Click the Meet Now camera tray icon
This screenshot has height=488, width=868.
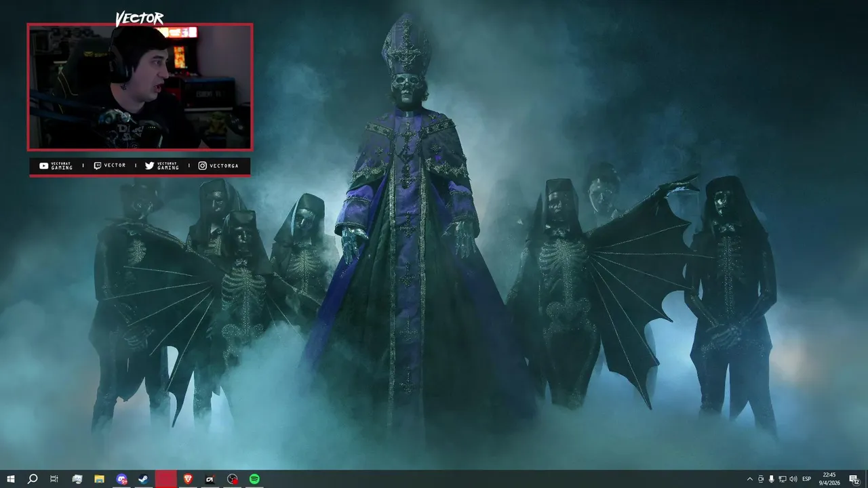(761, 479)
